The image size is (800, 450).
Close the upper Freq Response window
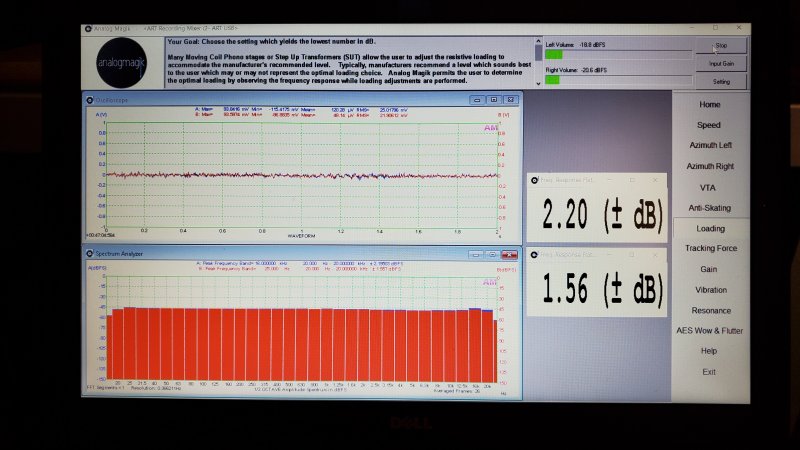point(655,180)
